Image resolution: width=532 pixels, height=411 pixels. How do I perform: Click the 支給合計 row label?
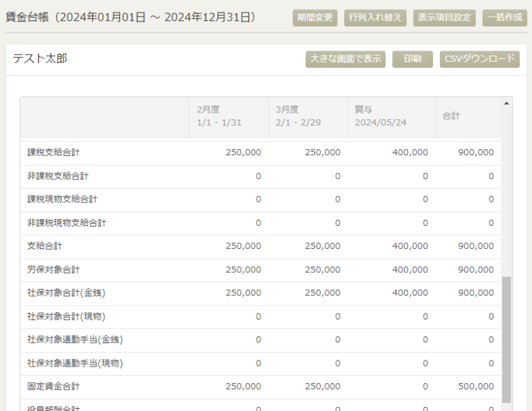tap(45, 246)
